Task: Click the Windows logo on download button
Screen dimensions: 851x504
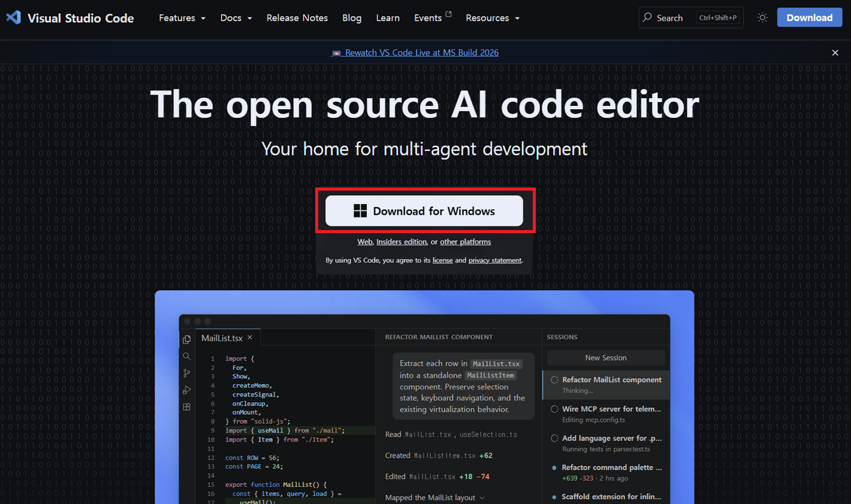Action: pos(360,211)
